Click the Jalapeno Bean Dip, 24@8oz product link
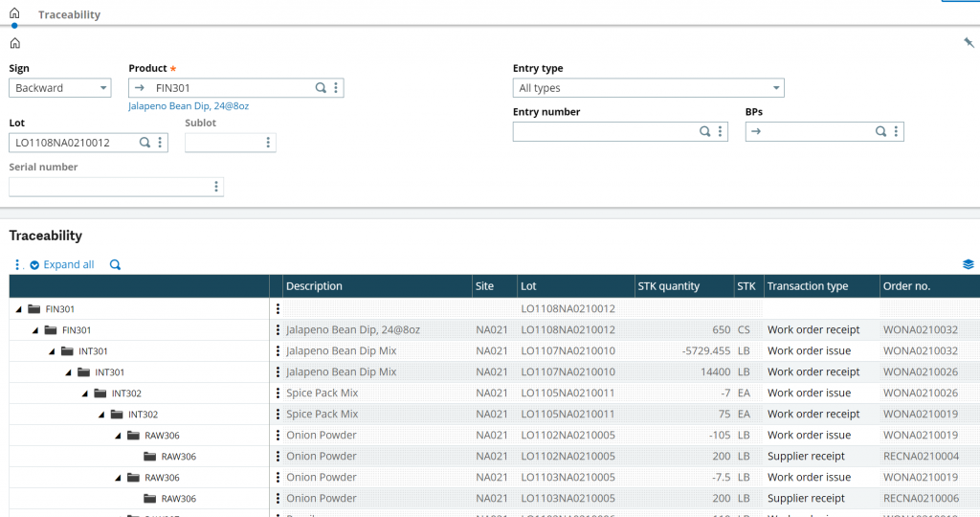 pos(189,106)
